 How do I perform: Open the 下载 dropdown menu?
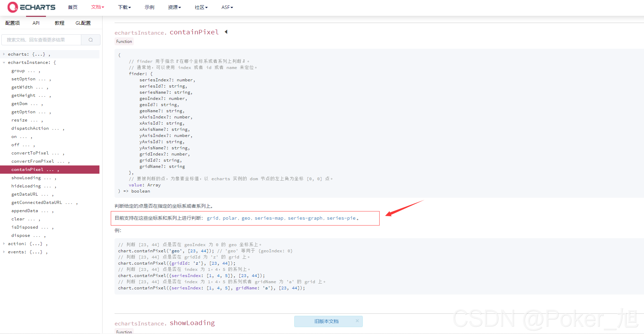click(x=124, y=7)
